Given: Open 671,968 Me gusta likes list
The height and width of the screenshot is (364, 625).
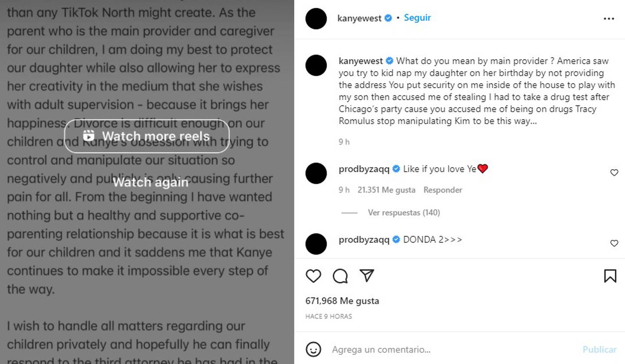Looking at the screenshot, I should [x=342, y=301].
